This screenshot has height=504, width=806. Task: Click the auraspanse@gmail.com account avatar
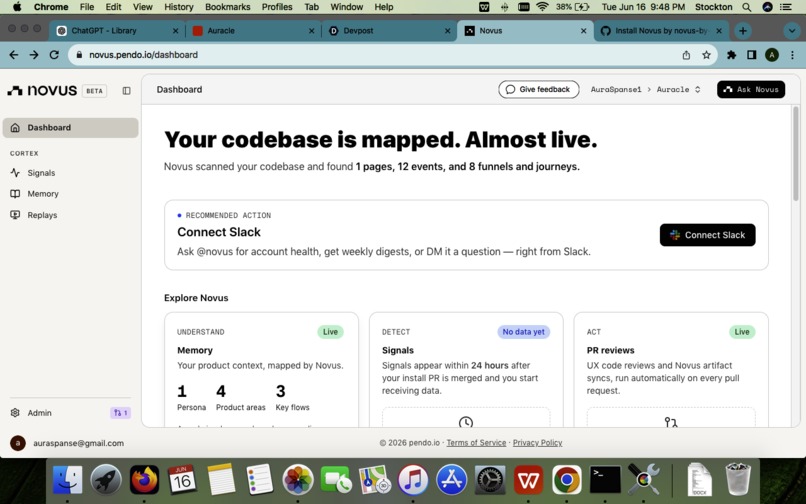tap(18, 443)
